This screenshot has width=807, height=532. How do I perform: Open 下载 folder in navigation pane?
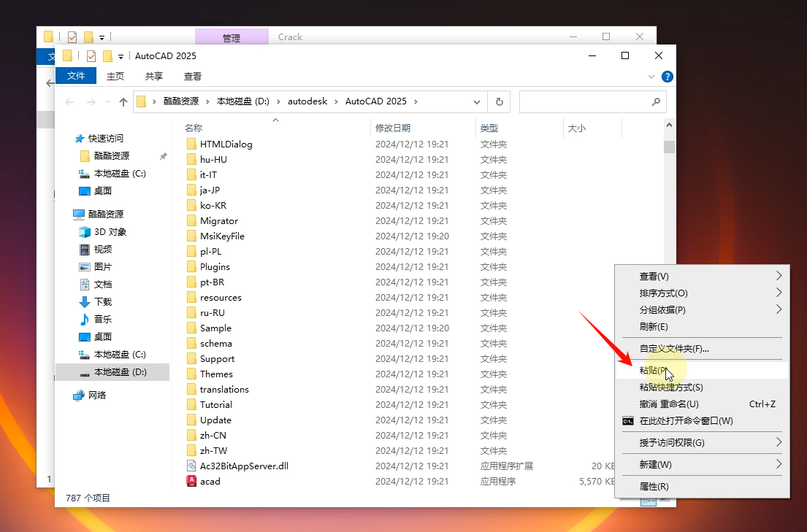click(x=102, y=301)
